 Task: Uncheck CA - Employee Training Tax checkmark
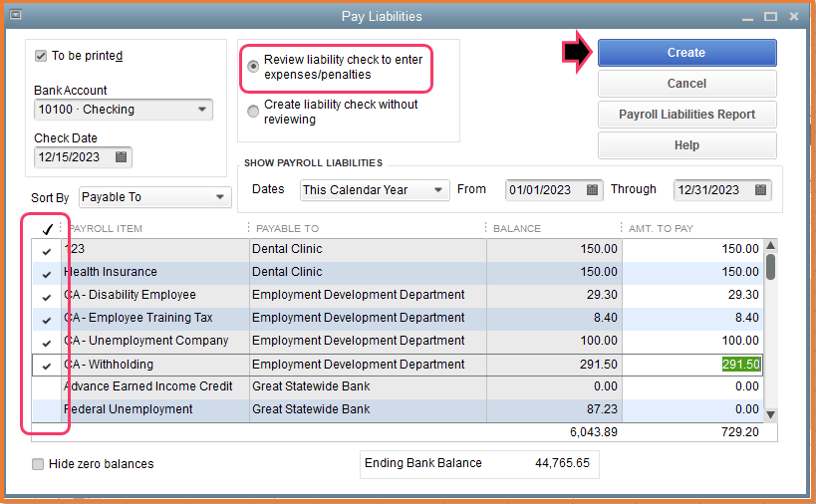pyautogui.click(x=47, y=320)
